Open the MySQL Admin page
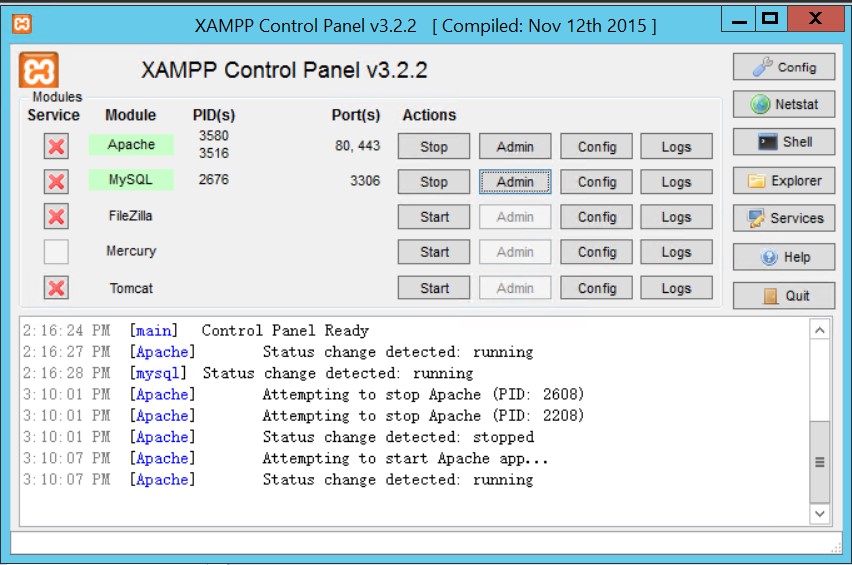The width and height of the screenshot is (852, 565). click(x=515, y=181)
